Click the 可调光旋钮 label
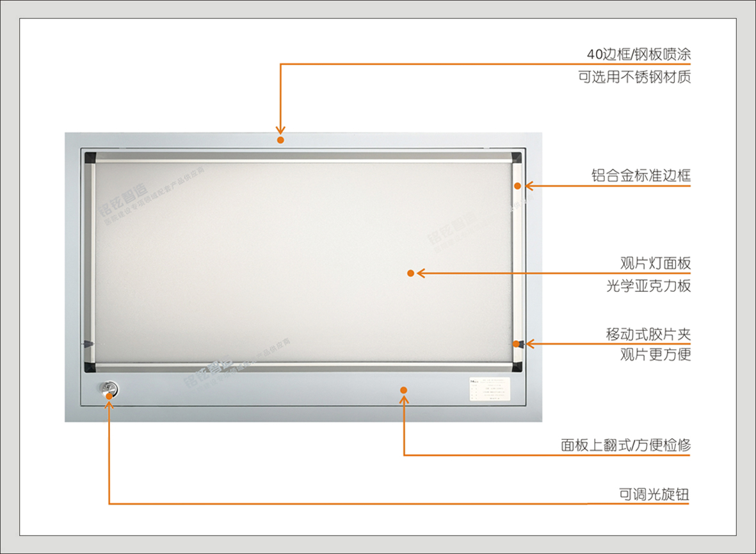Image resolution: width=756 pixels, height=554 pixels. click(x=654, y=495)
